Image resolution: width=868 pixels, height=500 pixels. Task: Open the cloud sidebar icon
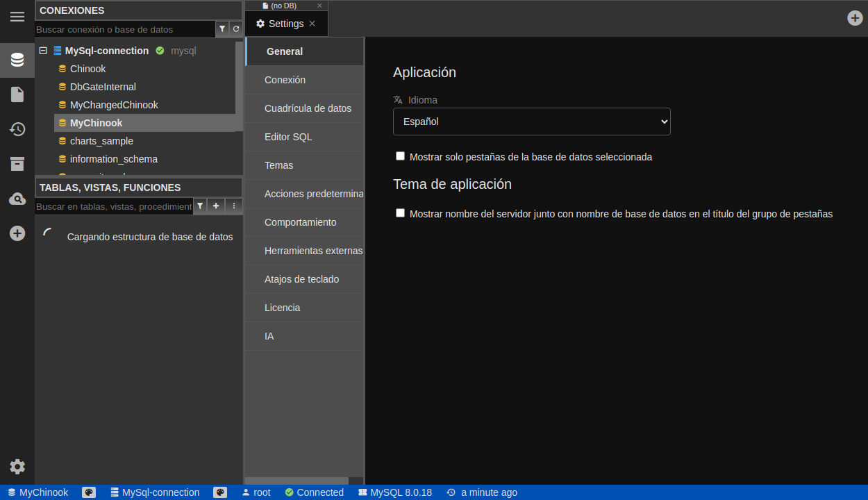tap(17, 199)
